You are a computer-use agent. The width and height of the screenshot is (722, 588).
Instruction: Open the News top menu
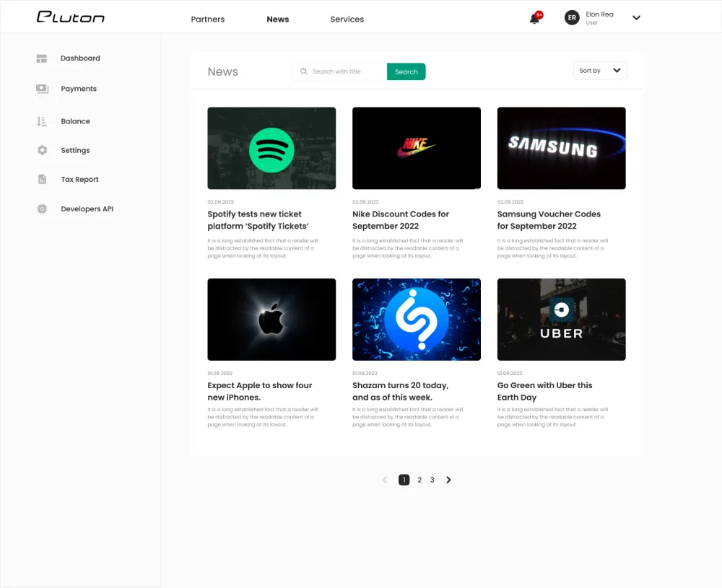(278, 19)
